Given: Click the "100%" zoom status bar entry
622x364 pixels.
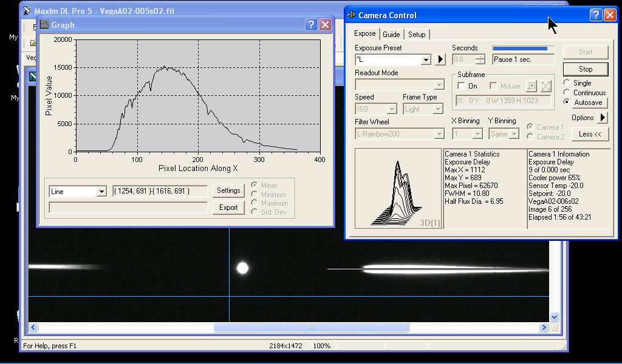Looking at the screenshot, I should [x=322, y=346].
